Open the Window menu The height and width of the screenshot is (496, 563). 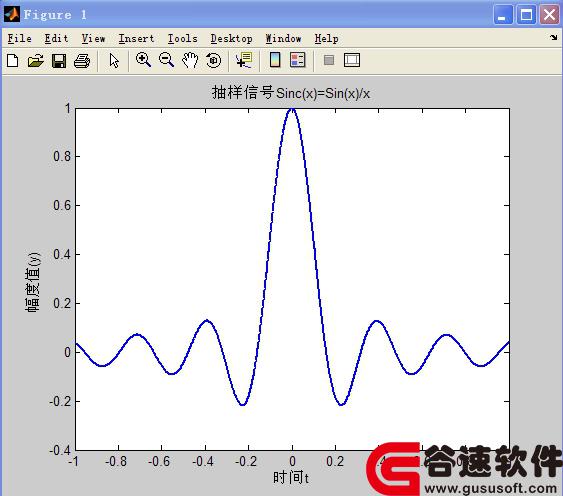[283, 38]
